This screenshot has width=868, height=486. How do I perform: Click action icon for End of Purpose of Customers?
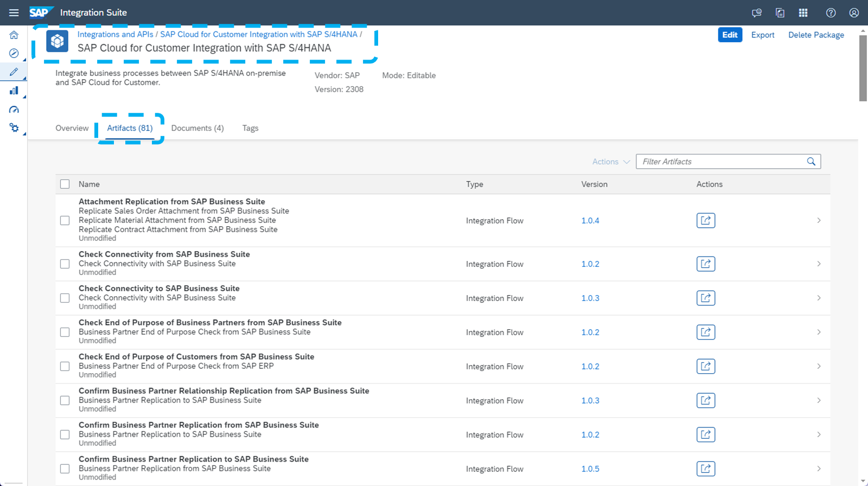(706, 367)
